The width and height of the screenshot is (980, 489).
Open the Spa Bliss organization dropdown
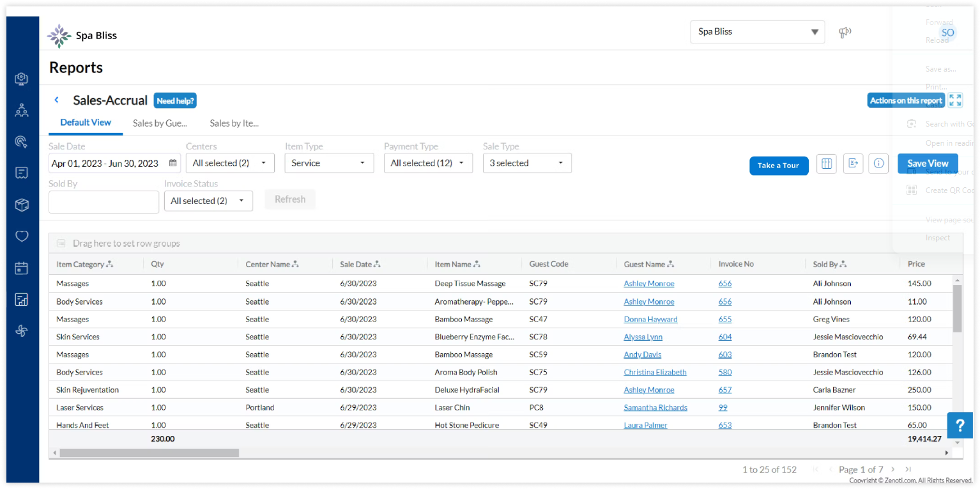758,32
